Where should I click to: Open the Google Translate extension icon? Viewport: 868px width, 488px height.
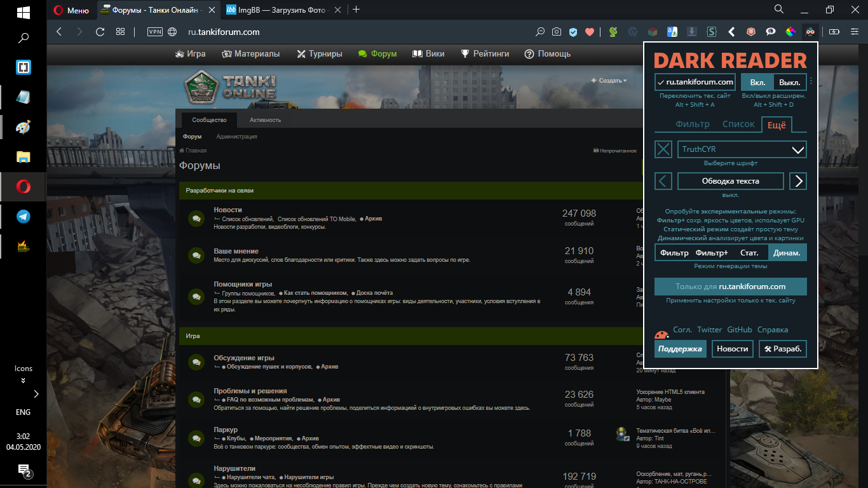pos(672,32)
